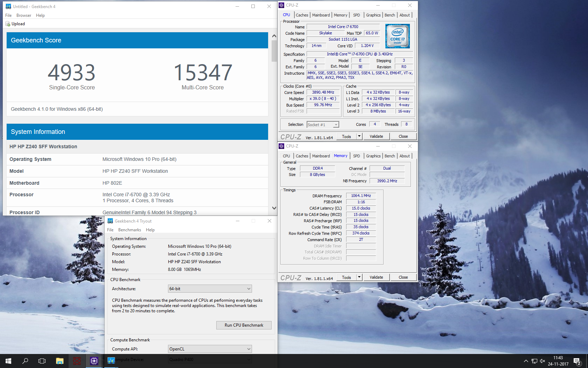The image size is (588, 368).
Task: Switch to Memory tab in top CPU-Z
Action: coord(341,15)
